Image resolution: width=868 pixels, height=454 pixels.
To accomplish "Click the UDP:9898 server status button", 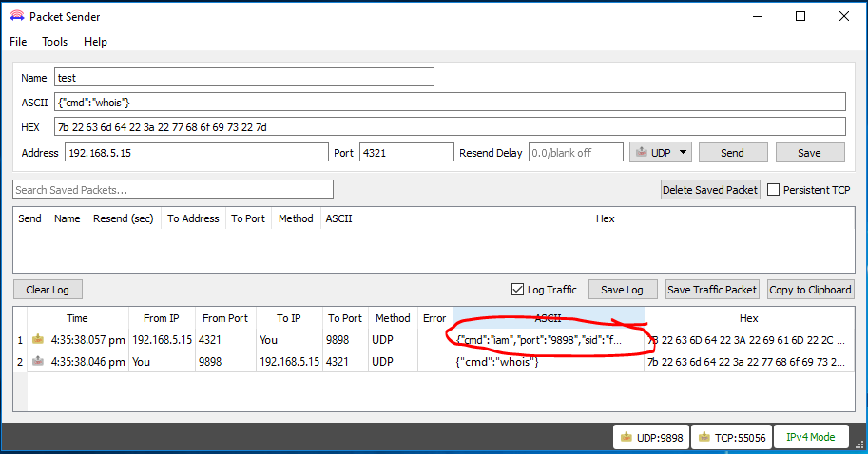I will point(651,438).
